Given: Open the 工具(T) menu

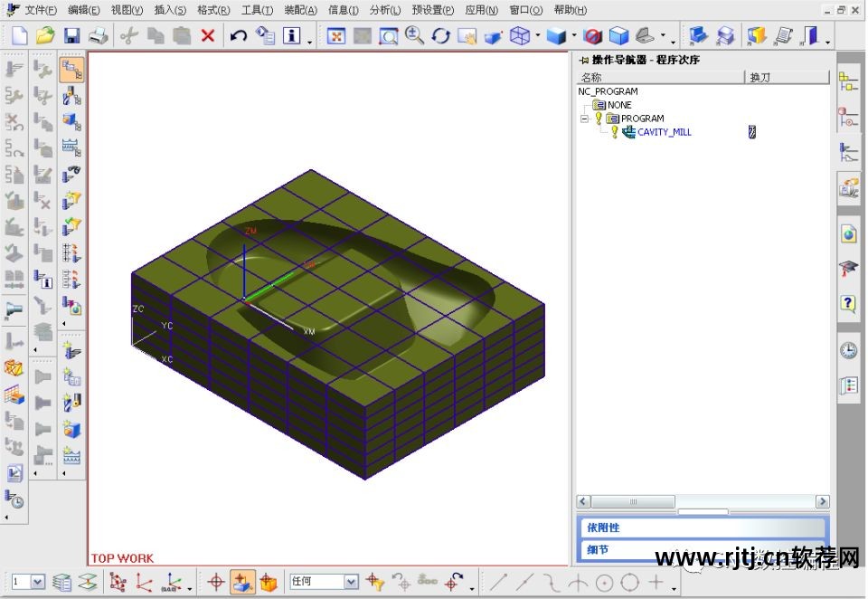Looking at the screenshot, I should pos(257,10).
